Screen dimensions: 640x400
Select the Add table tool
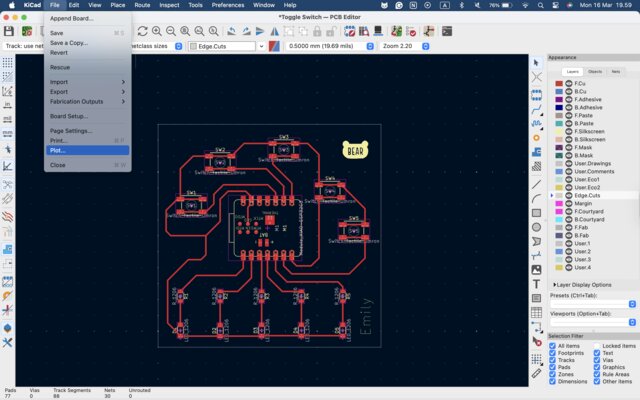click(x=536, y=313)
